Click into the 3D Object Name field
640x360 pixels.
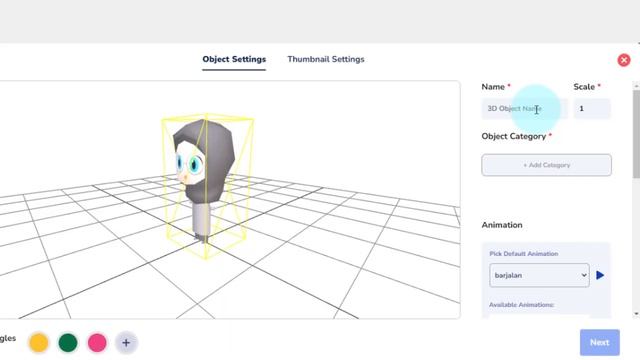click(524, 109)
